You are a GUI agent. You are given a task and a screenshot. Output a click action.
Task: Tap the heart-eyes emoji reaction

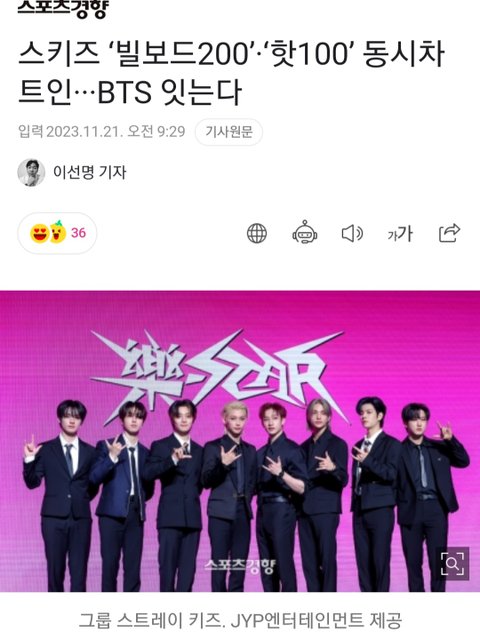[x=39, y=233]
